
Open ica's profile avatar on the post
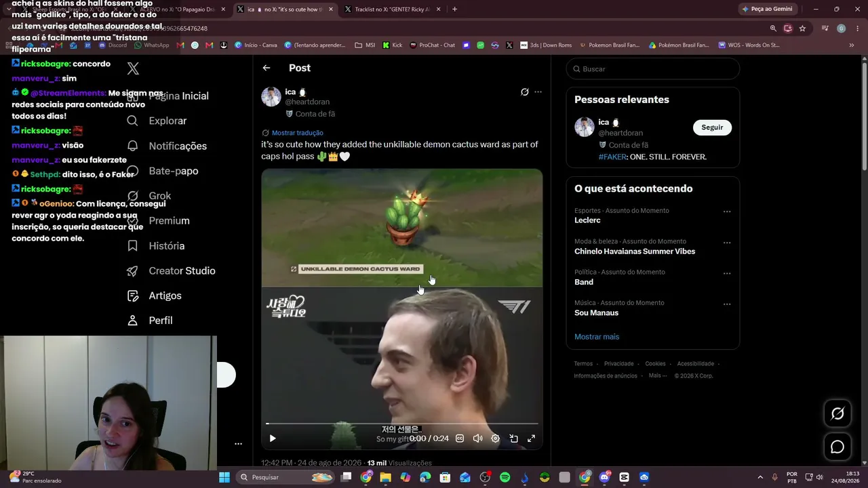(x=271, y=96)
